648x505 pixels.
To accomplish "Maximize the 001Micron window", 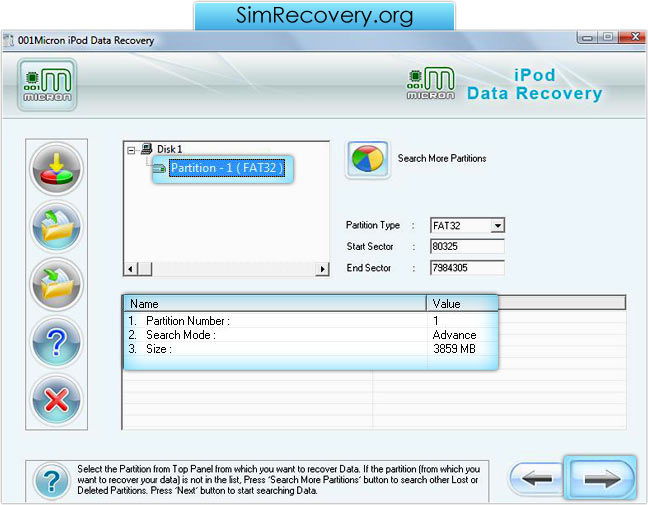I will point(608,37).
